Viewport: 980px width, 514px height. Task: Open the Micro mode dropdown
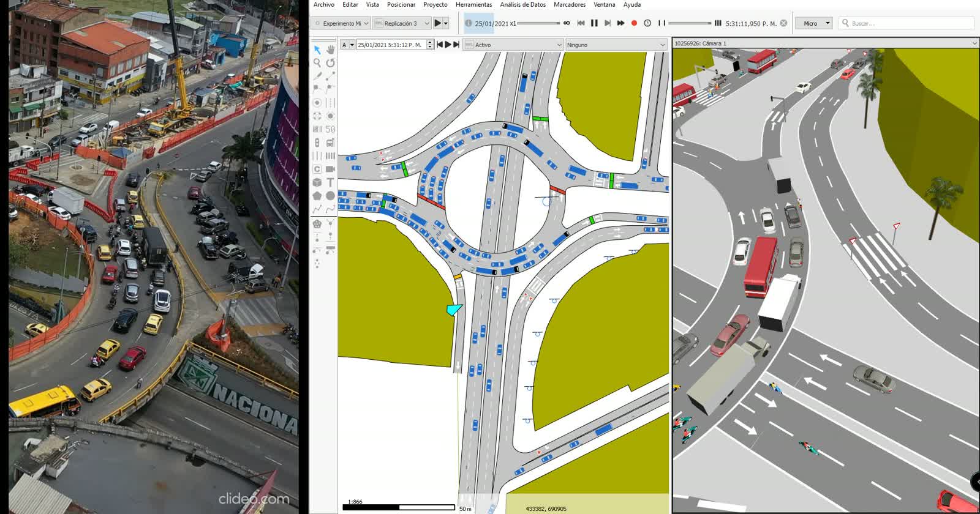pyautogui.click(x=814, y=23)
